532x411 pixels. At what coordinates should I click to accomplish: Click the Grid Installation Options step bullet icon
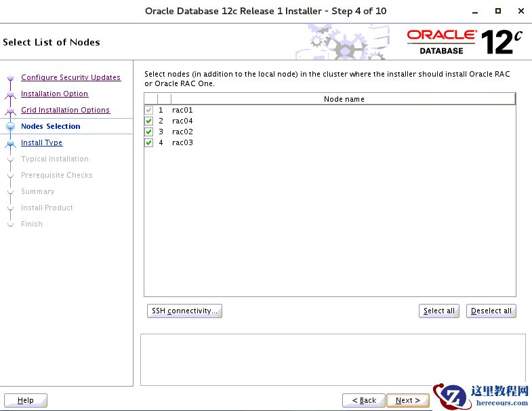11,111
